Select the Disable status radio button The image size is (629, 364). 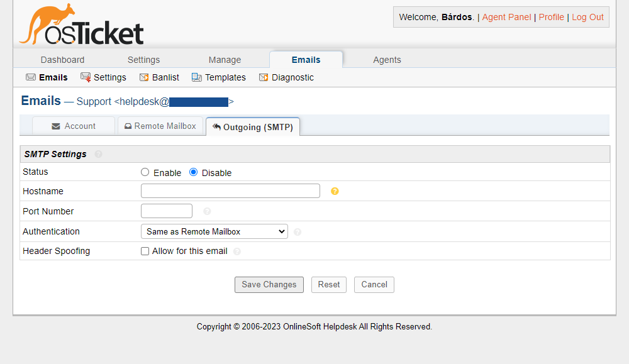click(x=194, y=172)
